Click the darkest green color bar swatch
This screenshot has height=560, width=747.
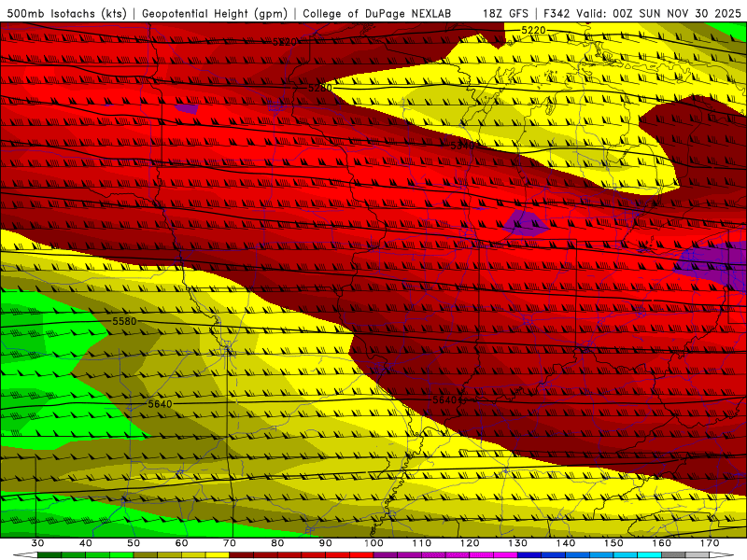click(49, 555)
